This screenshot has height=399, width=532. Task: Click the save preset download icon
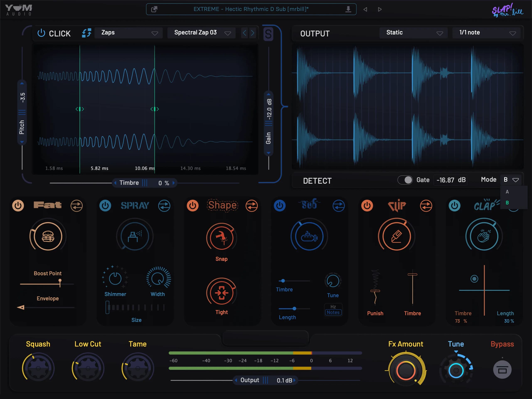click(348, 9)
